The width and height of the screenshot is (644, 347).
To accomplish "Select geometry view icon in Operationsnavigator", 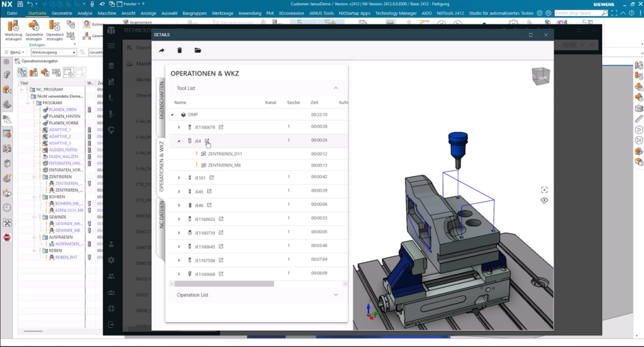I will (45, 72).
